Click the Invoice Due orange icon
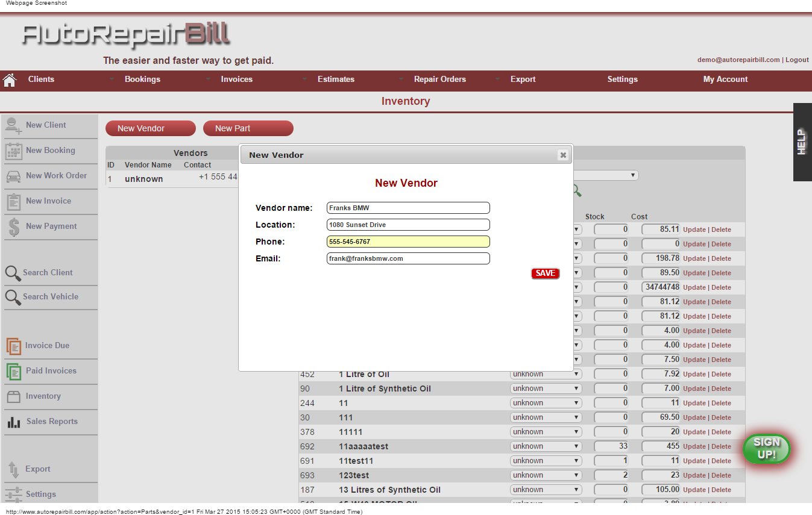The width and height of the screenshot is (812, 515). pyautogui.click(x=14, y=346)
